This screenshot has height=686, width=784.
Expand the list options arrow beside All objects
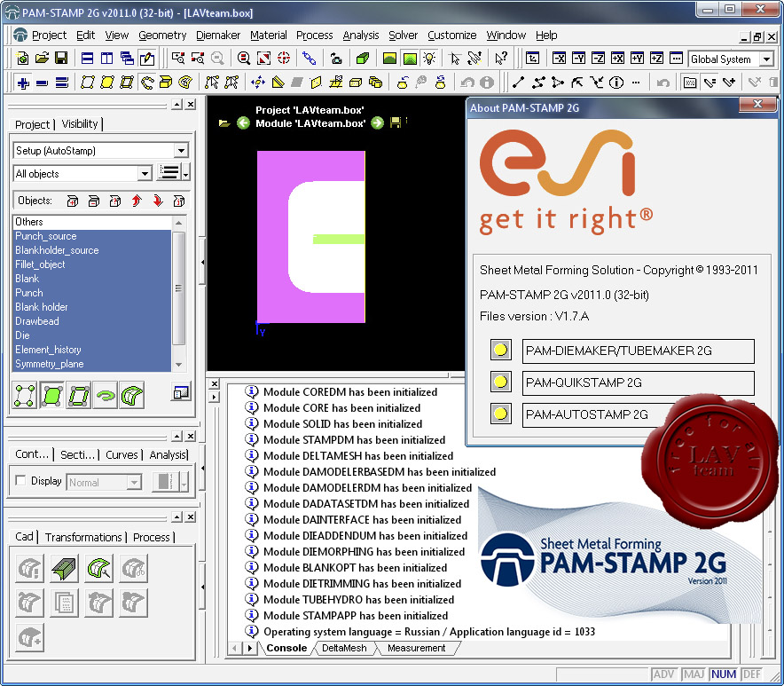coord(186,173)
